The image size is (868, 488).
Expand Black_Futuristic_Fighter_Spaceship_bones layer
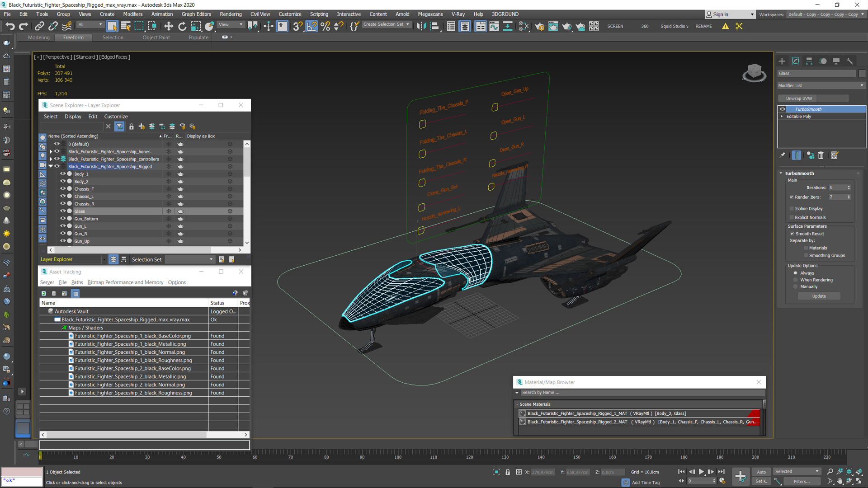pyautogui.click(x=51, y=152)
